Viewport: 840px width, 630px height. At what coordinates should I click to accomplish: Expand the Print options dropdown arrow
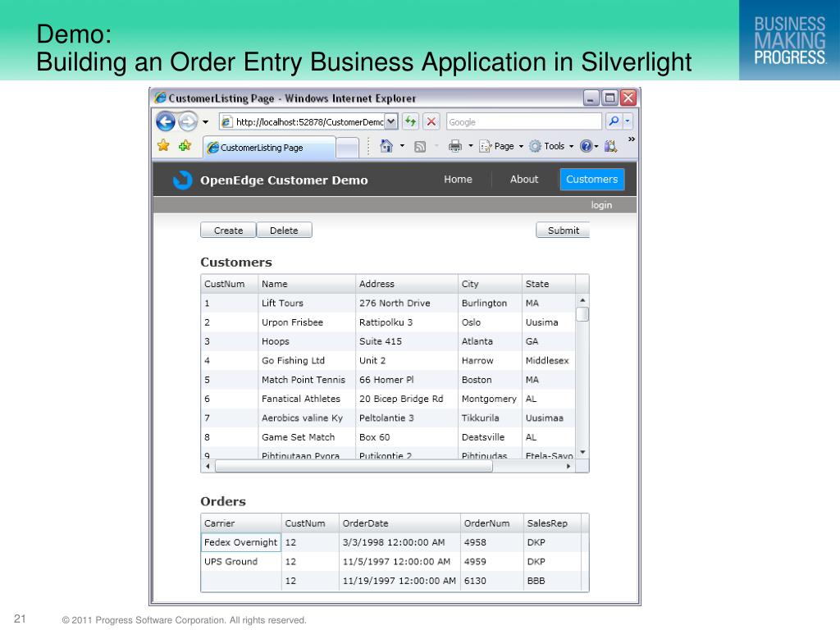470,146
